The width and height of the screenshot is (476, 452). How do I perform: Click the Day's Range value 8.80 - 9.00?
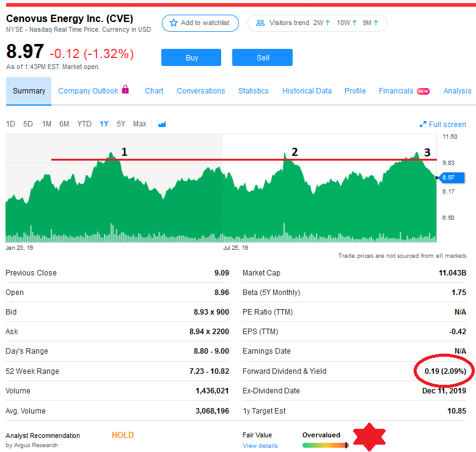pyautogui.click(x=211, y=351)
